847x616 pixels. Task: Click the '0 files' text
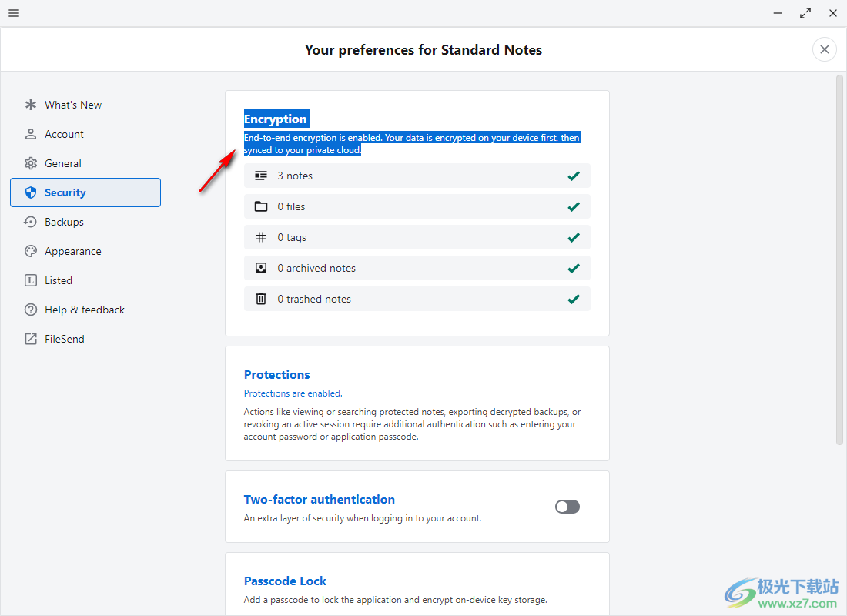[291, 206]
